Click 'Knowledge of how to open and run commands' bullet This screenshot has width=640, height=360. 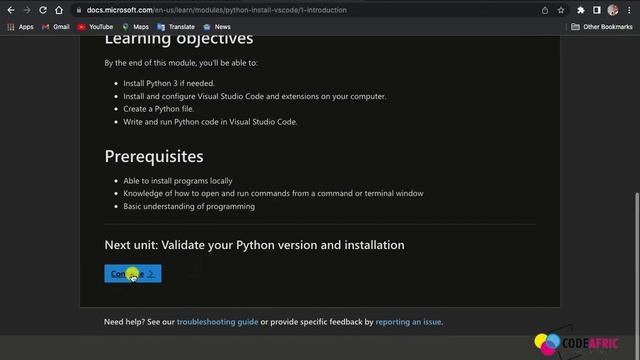point(273,193)
